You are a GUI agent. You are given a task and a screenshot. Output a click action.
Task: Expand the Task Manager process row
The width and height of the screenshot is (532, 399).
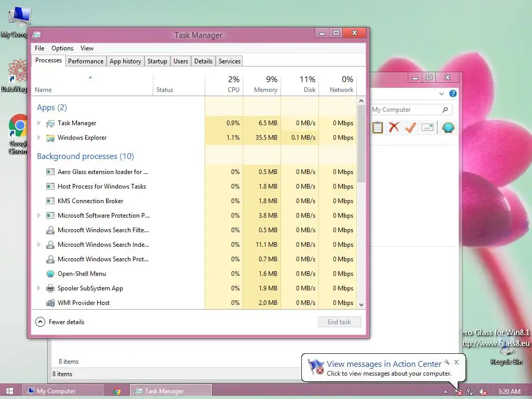(38, 123)
